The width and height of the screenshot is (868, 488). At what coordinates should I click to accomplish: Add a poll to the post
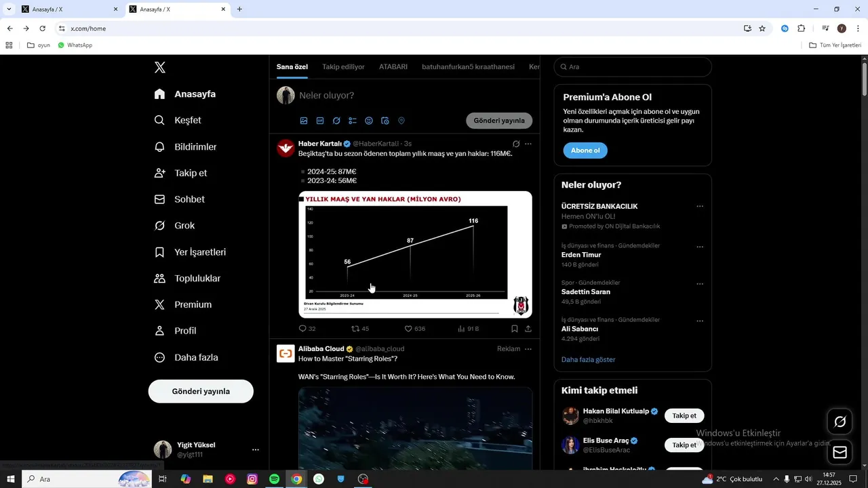click(x=353, y=121)
